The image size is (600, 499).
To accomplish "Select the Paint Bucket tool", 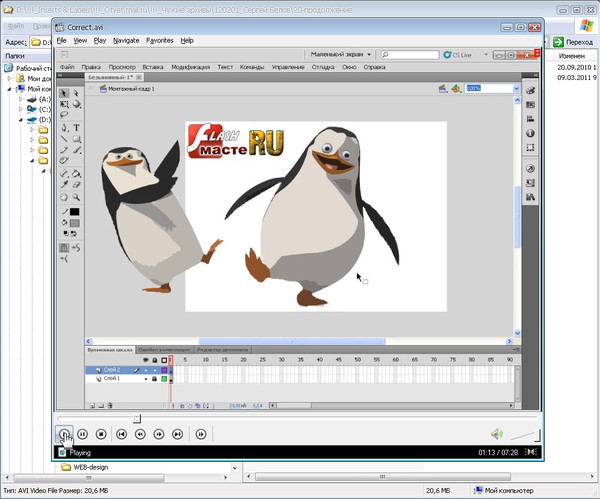I will 77,173.
